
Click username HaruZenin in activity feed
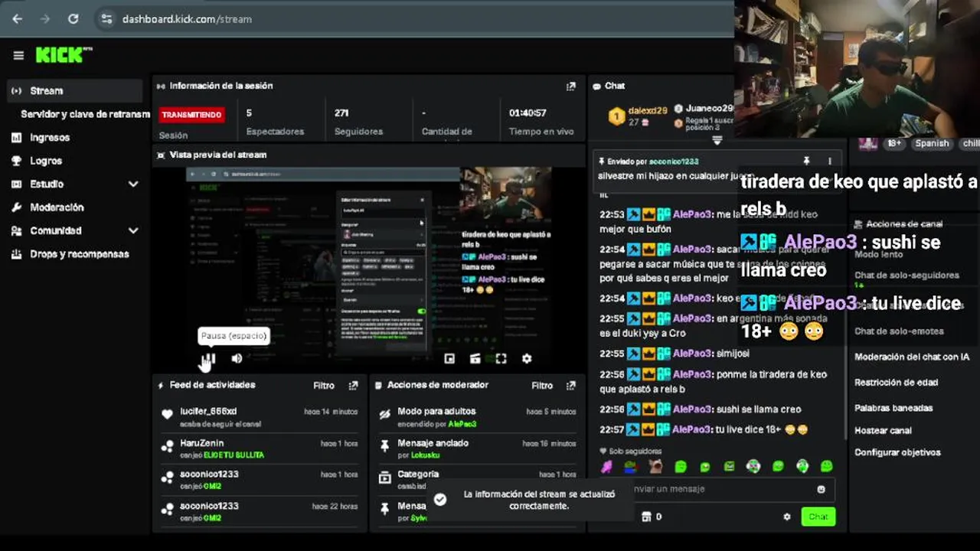point(202,443)
